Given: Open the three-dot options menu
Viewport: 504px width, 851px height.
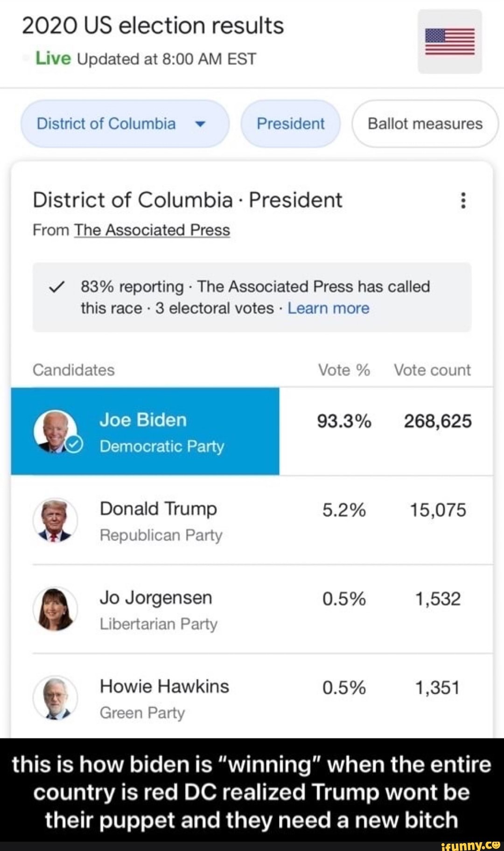Looking at the screenshot, I should click(463, 200).
